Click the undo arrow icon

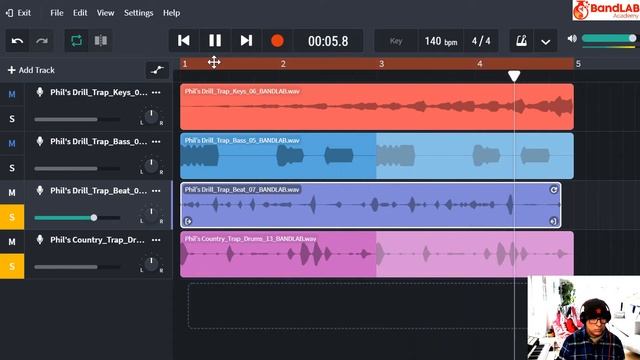pos(17,41)
